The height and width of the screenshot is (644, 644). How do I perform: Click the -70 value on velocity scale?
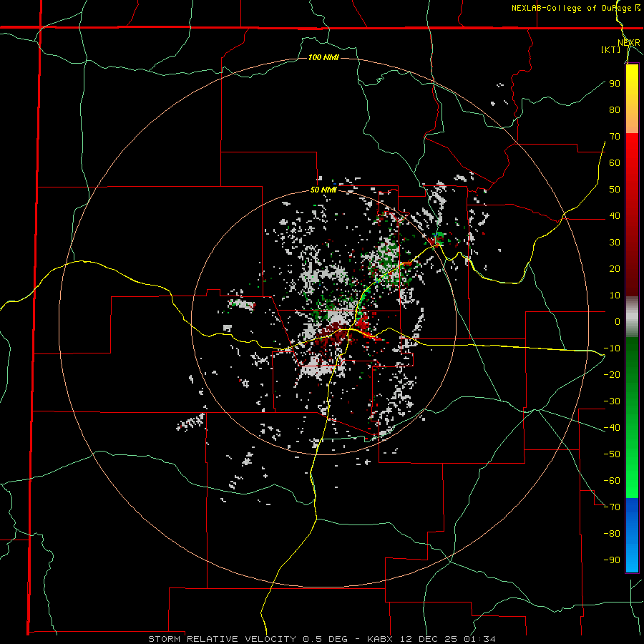612,507
